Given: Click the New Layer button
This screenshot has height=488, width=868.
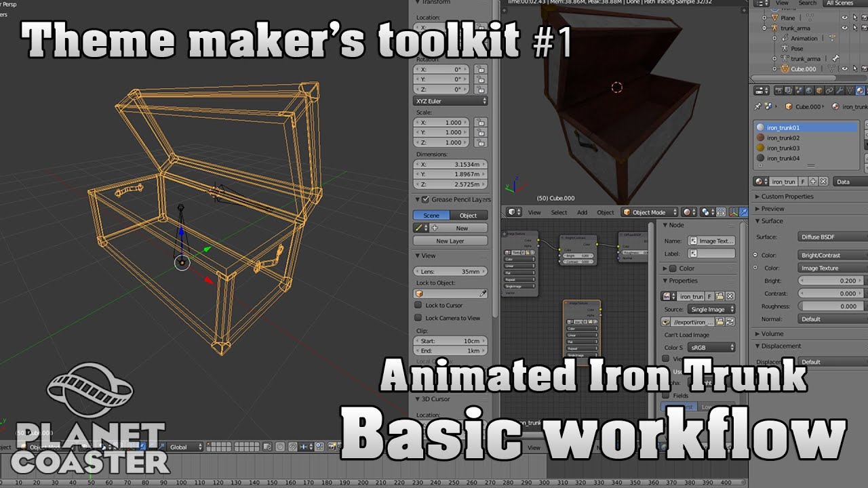Looking at the screenshot, I should [x=450, y=241].
